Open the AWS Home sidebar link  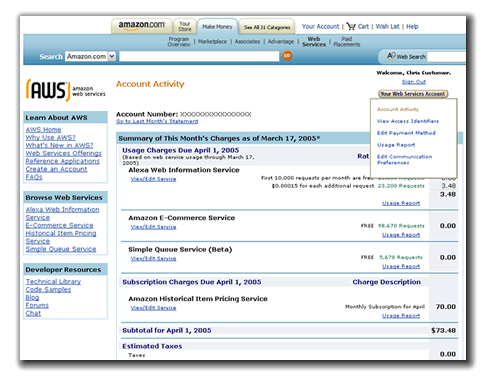click(x=43, y=129)
